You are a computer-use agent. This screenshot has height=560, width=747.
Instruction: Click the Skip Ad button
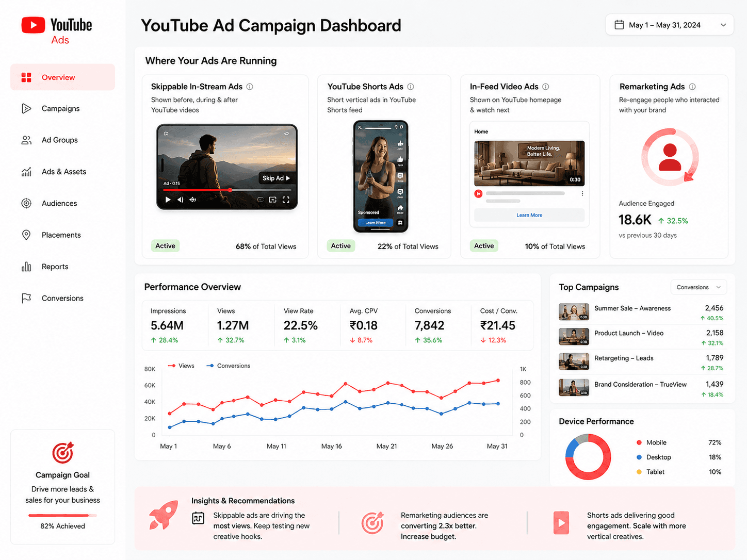pyautogui.click(x=277, y=178)
